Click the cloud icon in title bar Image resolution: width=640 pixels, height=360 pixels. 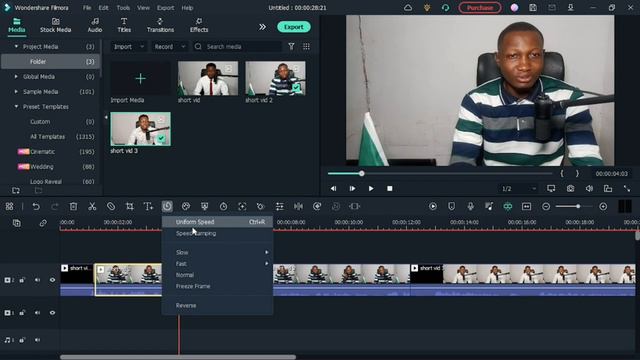click(408, 7)
